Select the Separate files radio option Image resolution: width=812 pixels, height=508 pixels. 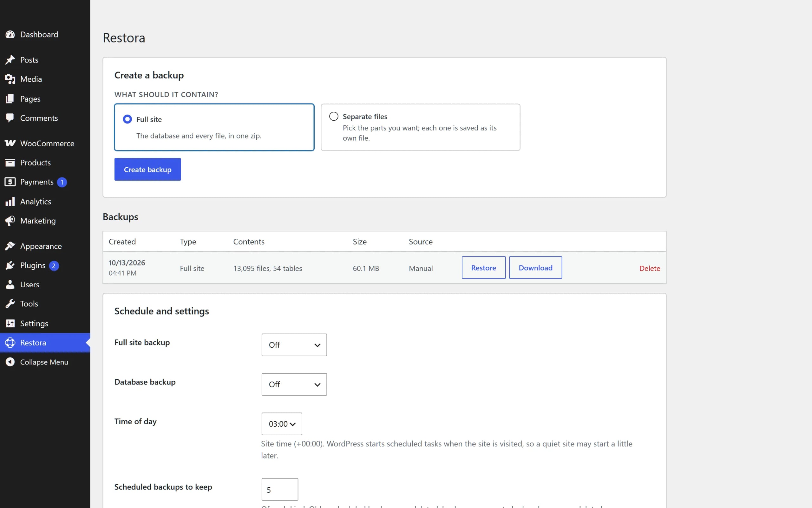[x=334, y=116]
